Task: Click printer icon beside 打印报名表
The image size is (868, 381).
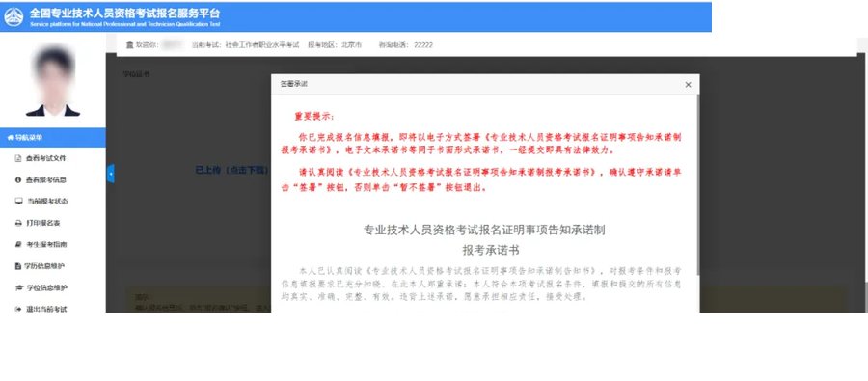Action: [x=18, y=223]
